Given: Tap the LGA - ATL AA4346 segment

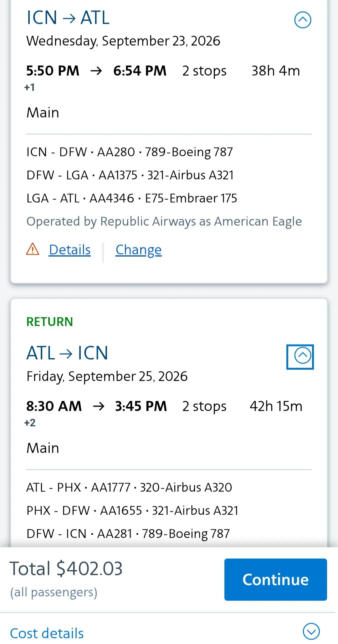Looking at the screenshot, I should point(132,198).
